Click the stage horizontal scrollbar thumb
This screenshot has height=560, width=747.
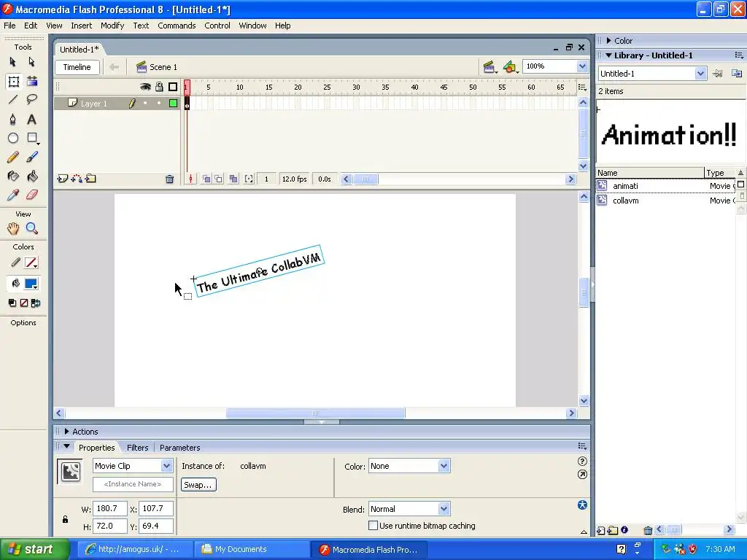315,413
